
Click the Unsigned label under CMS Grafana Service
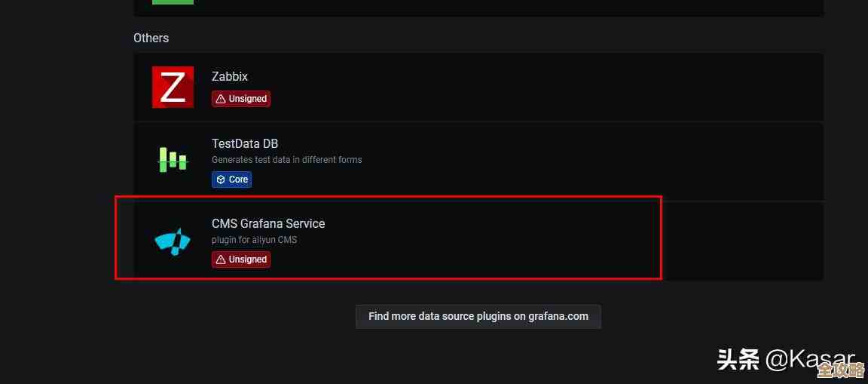click(248, 260)
